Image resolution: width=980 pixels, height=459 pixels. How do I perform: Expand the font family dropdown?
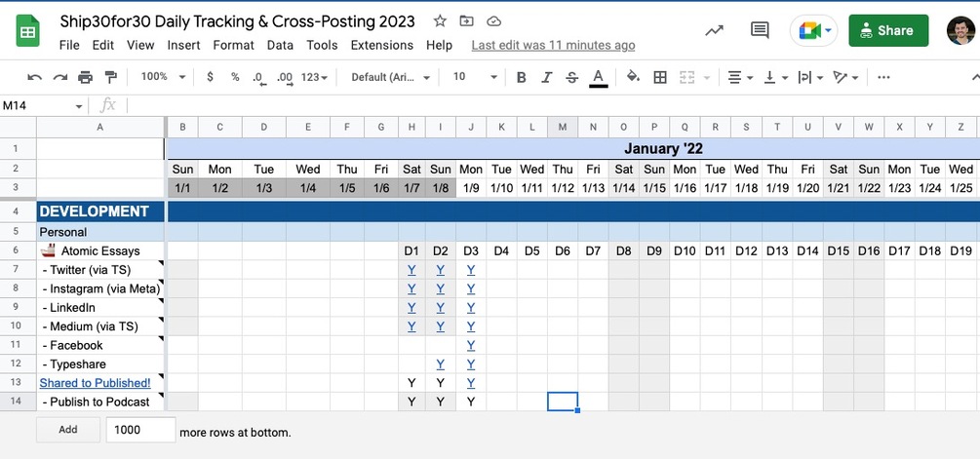(x=389, y=77)
